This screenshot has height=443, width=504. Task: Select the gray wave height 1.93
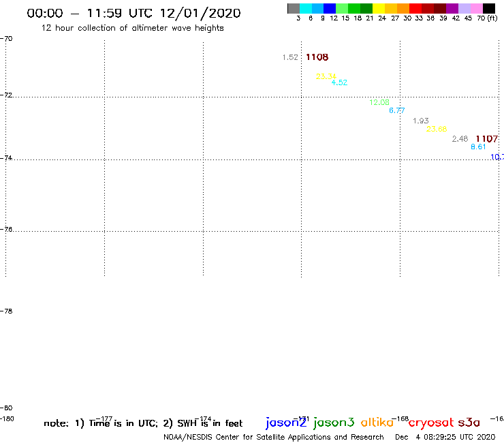pyautogui.click(x=421, y=121)
